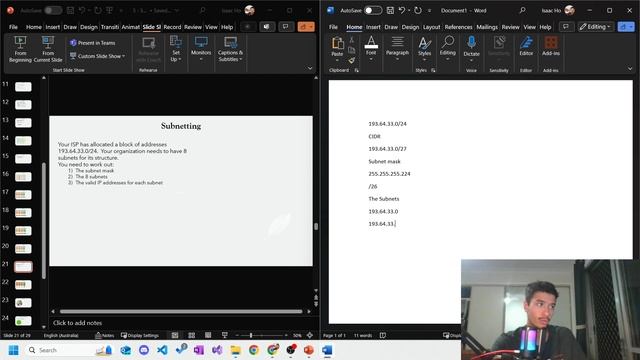Open Captions & Subtitles dropdown
The height and width of the screenshot is (360, 640).
pos(230,49)
